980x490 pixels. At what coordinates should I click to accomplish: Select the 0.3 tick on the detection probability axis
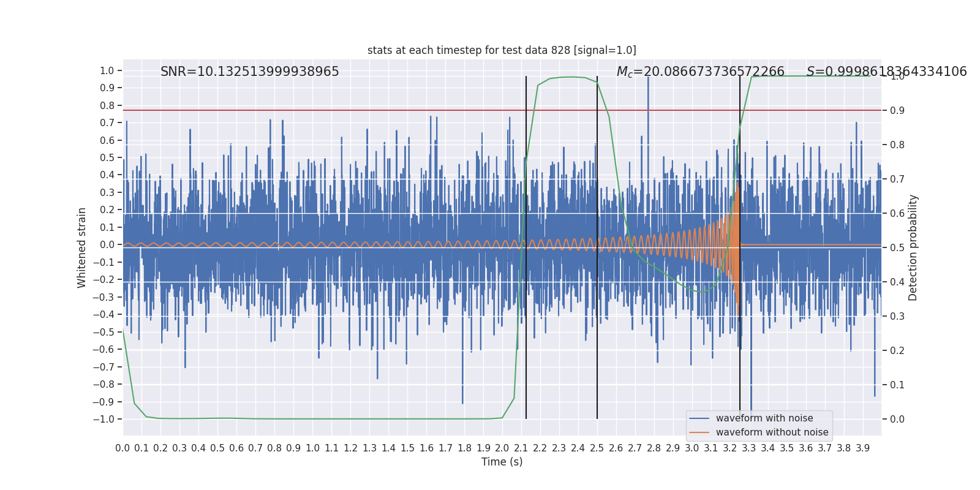point(897,316)
